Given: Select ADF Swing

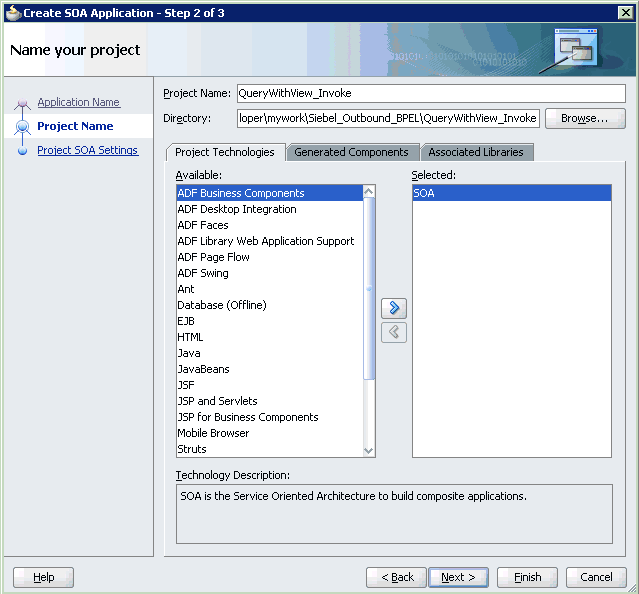Looking at the screenshot, I should pyautogui.click(x=270, y=273).
